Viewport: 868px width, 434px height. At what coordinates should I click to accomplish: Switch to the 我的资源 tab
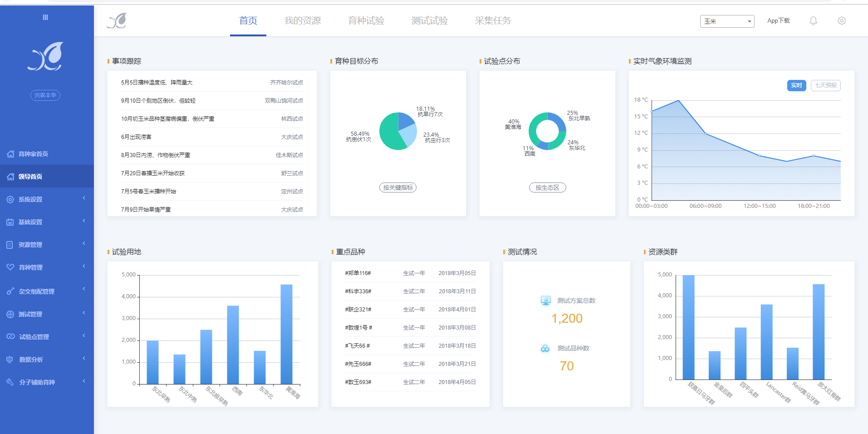point(302,21)
